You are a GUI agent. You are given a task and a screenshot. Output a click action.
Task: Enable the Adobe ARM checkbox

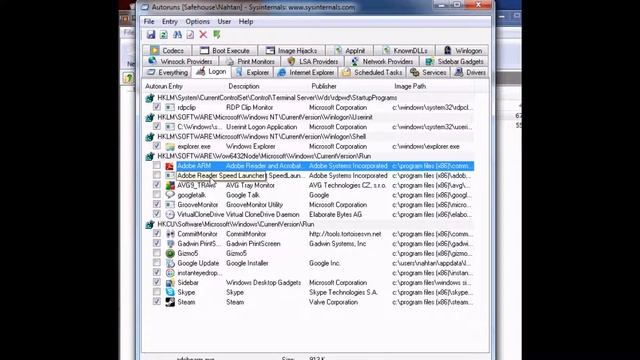(x=157, y=166)
